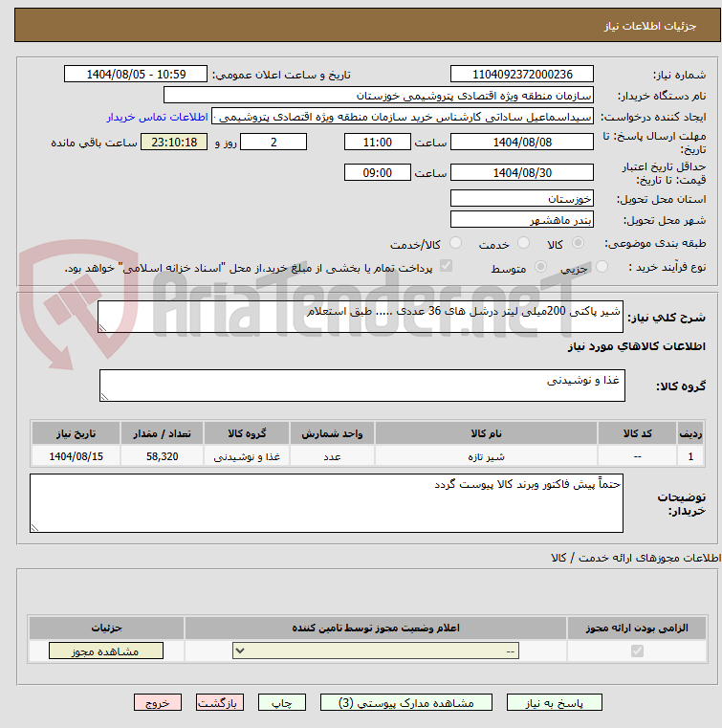Click the پاسخ به نیاز button
This screenshot has height=728, width=722.
click(554, 702)
